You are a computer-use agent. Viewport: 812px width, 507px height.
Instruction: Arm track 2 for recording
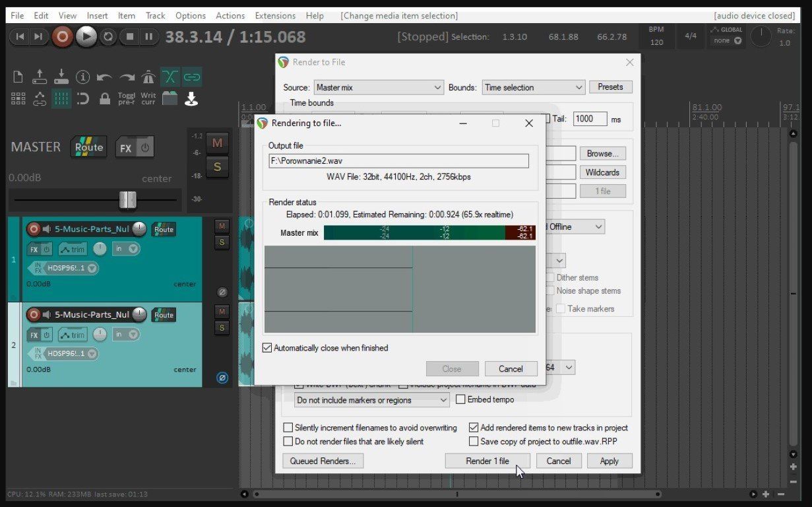coord(34,315)
